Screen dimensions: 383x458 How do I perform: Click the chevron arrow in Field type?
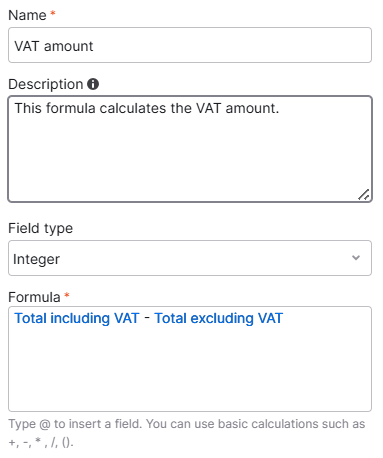tap(356, 258)
